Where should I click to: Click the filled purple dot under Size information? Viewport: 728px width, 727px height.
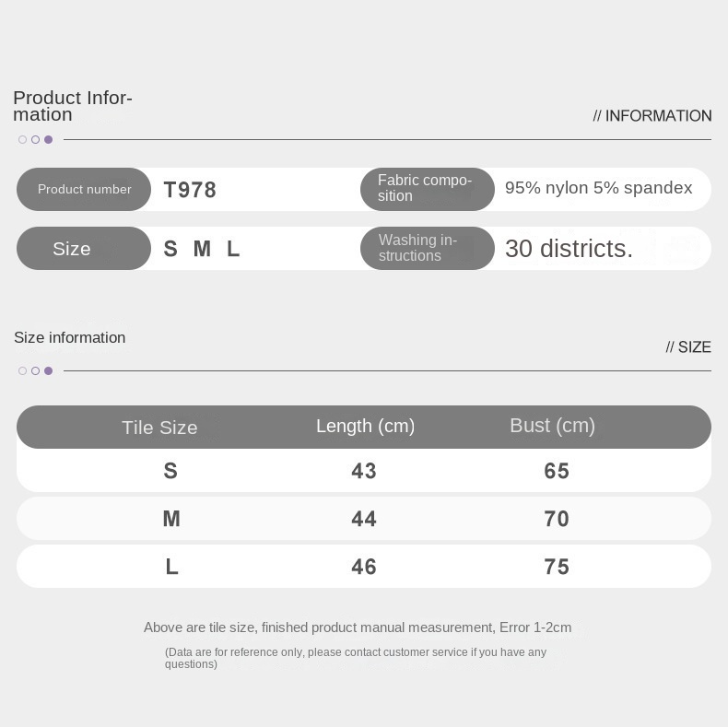coord(48,370)
